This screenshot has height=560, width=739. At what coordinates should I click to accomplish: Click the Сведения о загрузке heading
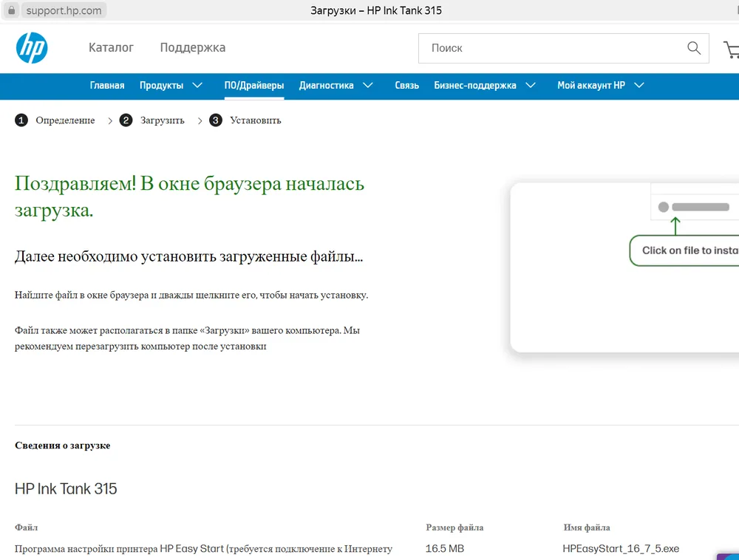(x=62, y=445)
